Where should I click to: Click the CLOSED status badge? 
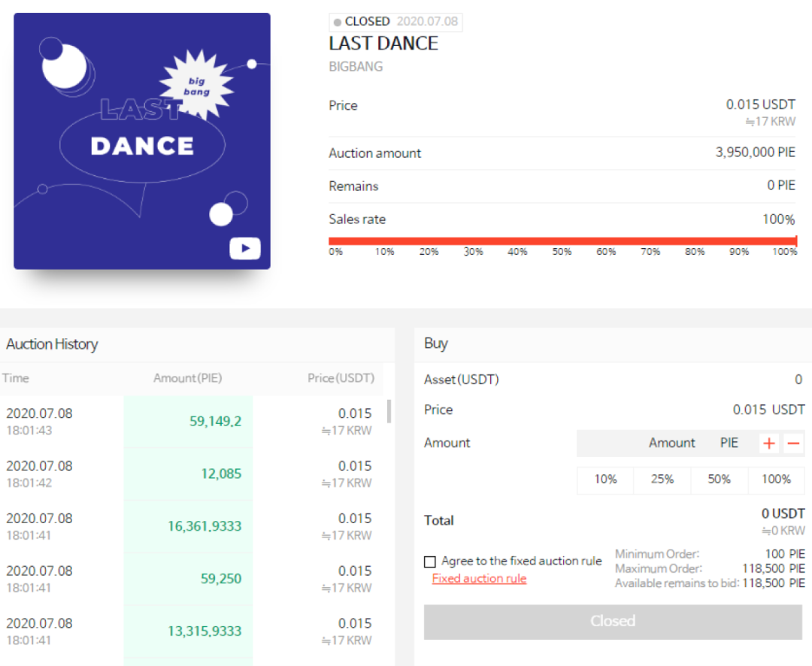pos(395,22)
